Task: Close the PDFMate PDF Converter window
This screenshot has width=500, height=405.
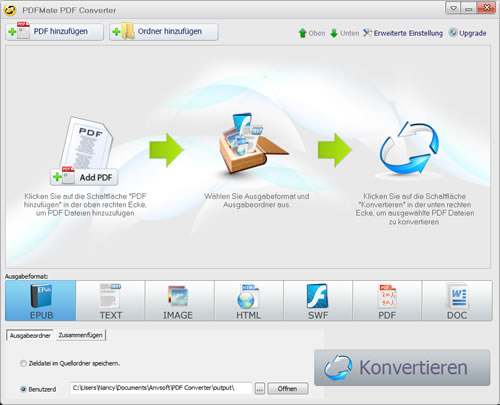Action: click(x=486, y=8)
